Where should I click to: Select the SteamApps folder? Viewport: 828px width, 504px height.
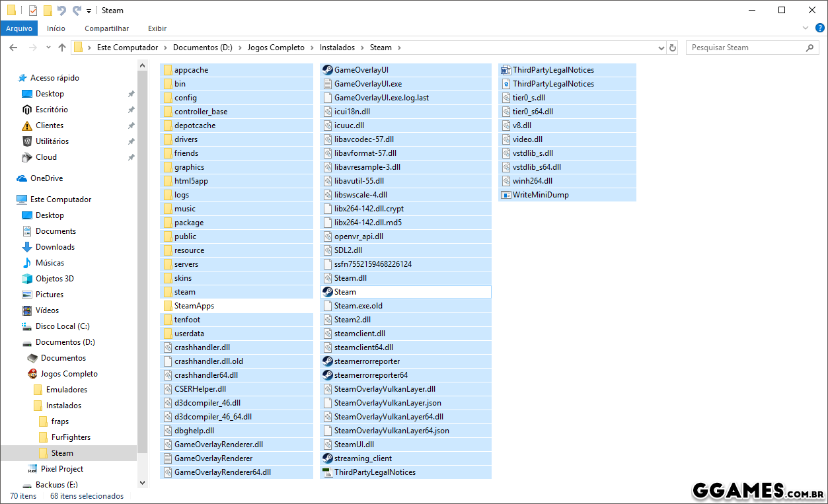[194, 306]
